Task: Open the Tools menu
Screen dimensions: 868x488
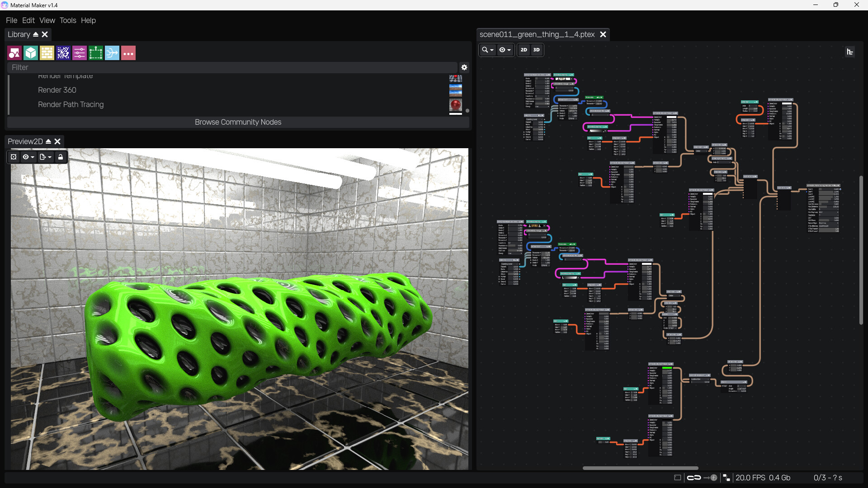Action: pyautogui.click(x=68, y=20)
